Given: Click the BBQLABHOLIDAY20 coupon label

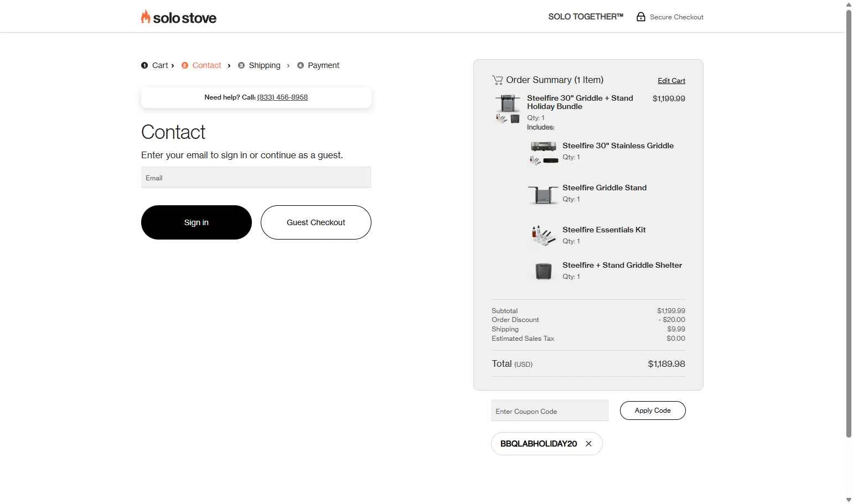Looking at the screenshot, I should (x=539, y=444).
